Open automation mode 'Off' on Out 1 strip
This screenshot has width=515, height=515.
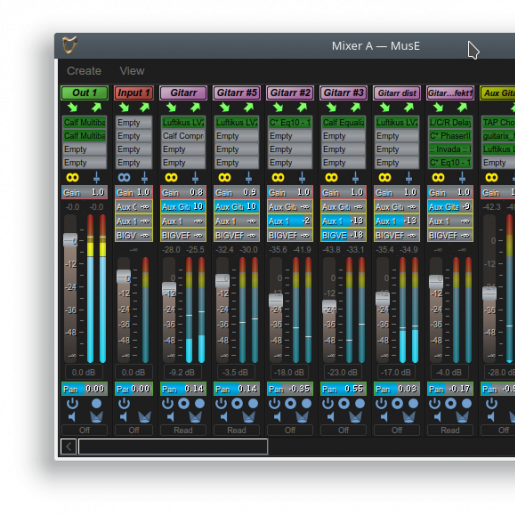pyautogui.click(x=84, y=430)
